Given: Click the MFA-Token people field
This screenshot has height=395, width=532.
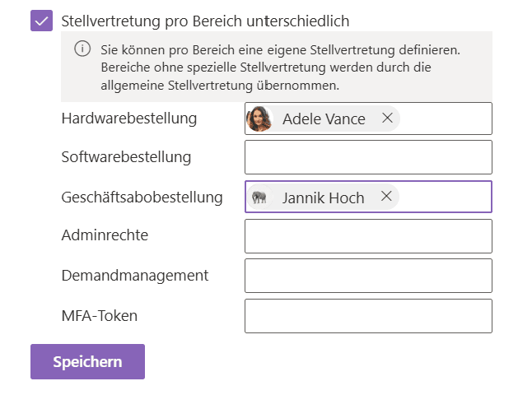Looking at the screenshot, I should pyautogui.click(x=368, y=316).
